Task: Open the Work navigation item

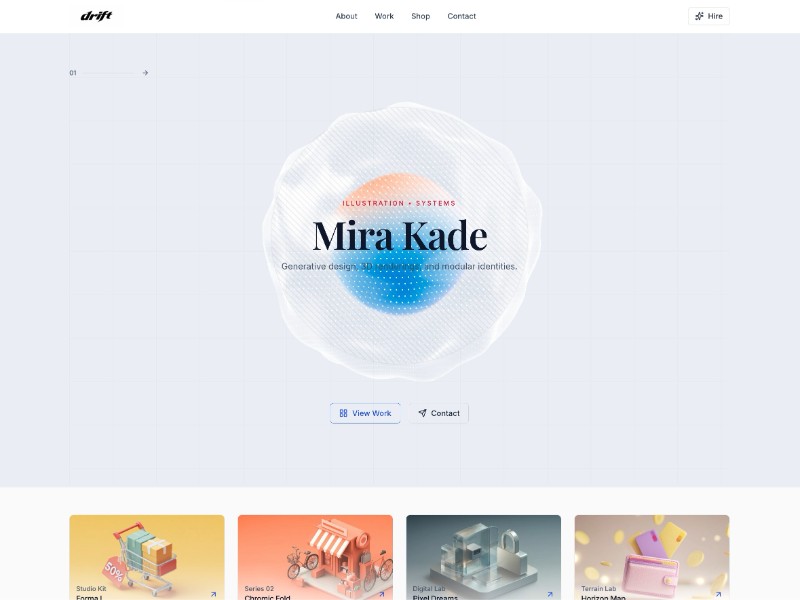Action: tap(384, 16)
